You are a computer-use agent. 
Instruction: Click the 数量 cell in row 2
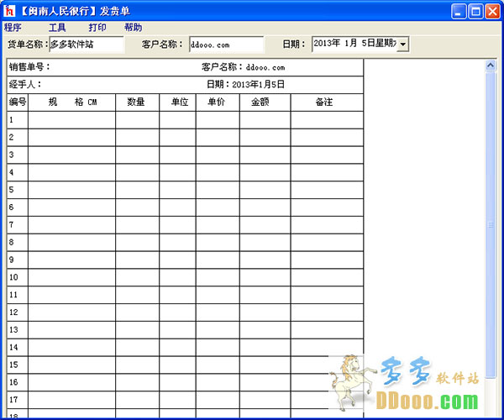(138, 138)
